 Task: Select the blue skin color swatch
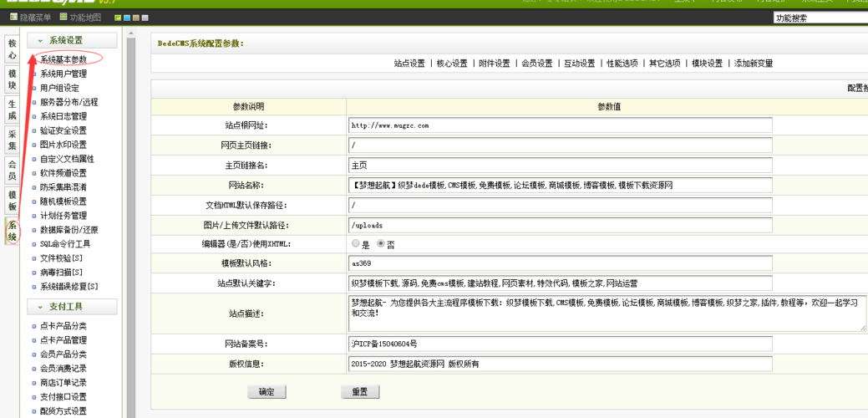point(127,18)
